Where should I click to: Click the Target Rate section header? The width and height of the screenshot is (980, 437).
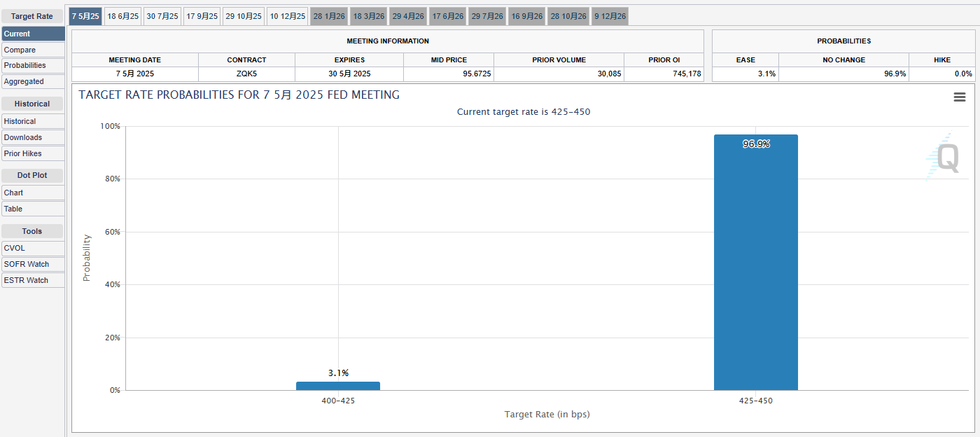tap(32, 16)
